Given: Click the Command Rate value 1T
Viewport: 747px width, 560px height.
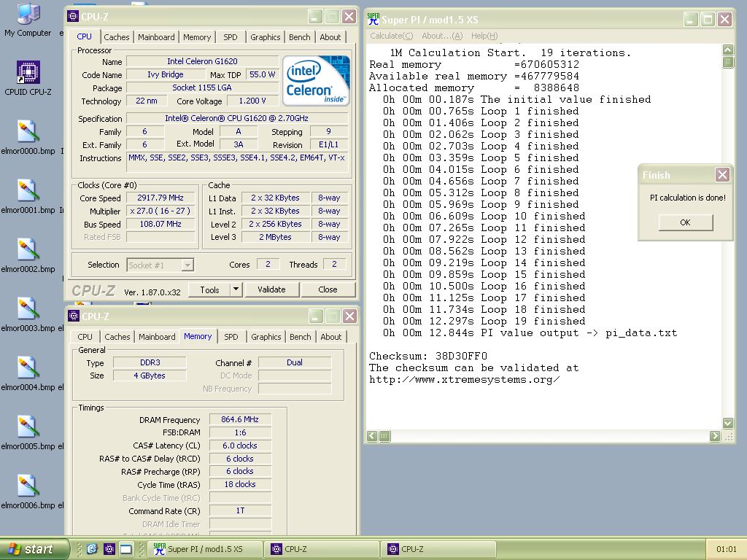Looking at the screenshot, I should [240, 510].
